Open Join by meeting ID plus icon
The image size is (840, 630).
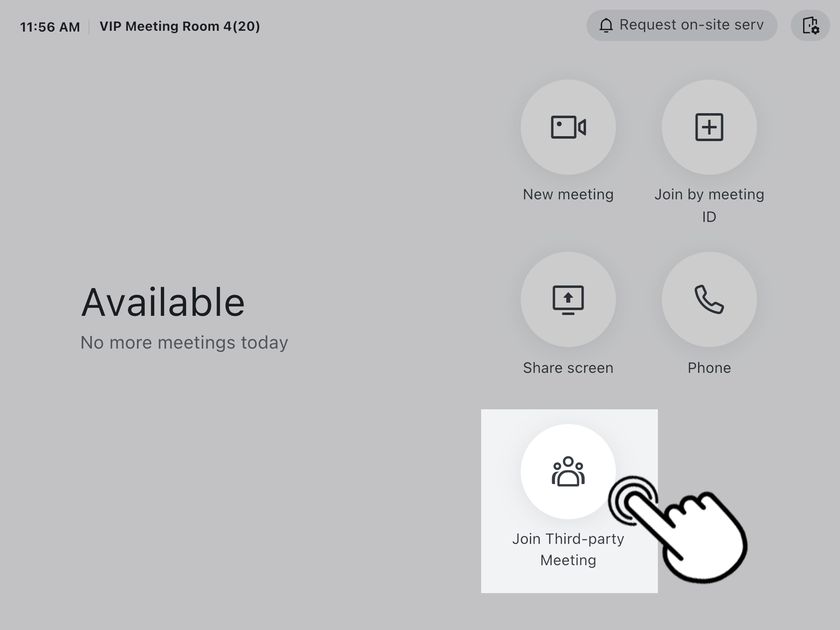tap(709, 127)
